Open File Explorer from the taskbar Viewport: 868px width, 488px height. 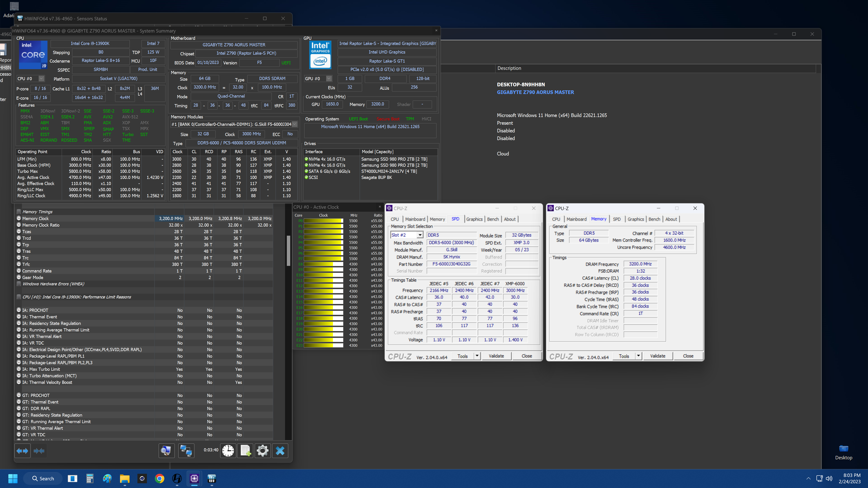(x=125, y=479)
